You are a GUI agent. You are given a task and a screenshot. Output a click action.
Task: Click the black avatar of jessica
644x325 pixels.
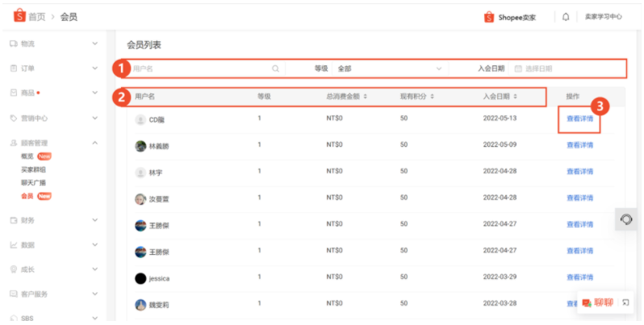pos(140,279)
